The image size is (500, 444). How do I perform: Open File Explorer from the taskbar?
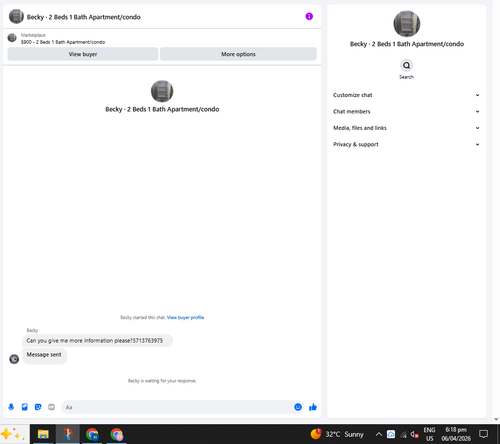[43, 434]
